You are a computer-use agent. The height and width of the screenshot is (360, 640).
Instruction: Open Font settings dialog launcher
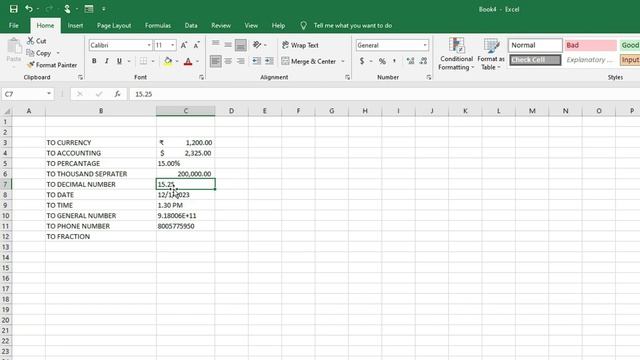pos(201,77)
